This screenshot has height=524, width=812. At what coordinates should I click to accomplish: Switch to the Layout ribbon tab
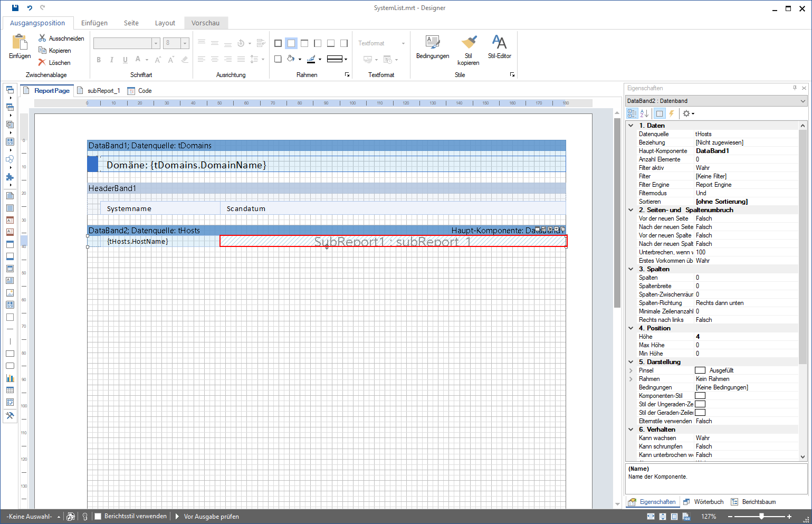[165, 23]
